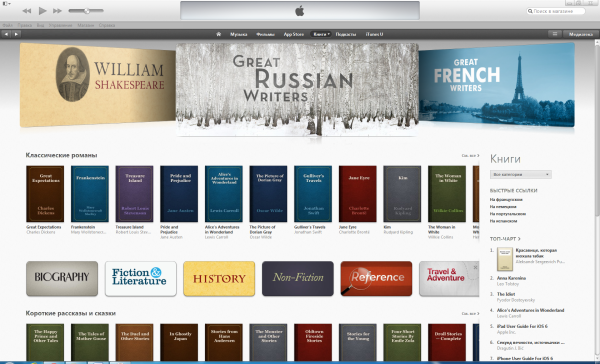Adjust the volume slider
600x364 pixels.
[86, 11]
